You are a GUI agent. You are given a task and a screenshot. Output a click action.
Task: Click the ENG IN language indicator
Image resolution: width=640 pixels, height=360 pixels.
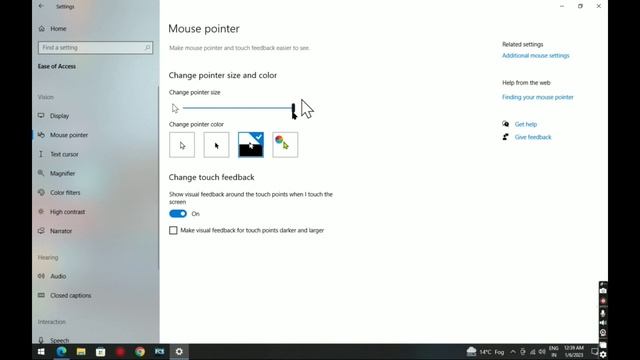pyautogui.click(x=554, y=351)
